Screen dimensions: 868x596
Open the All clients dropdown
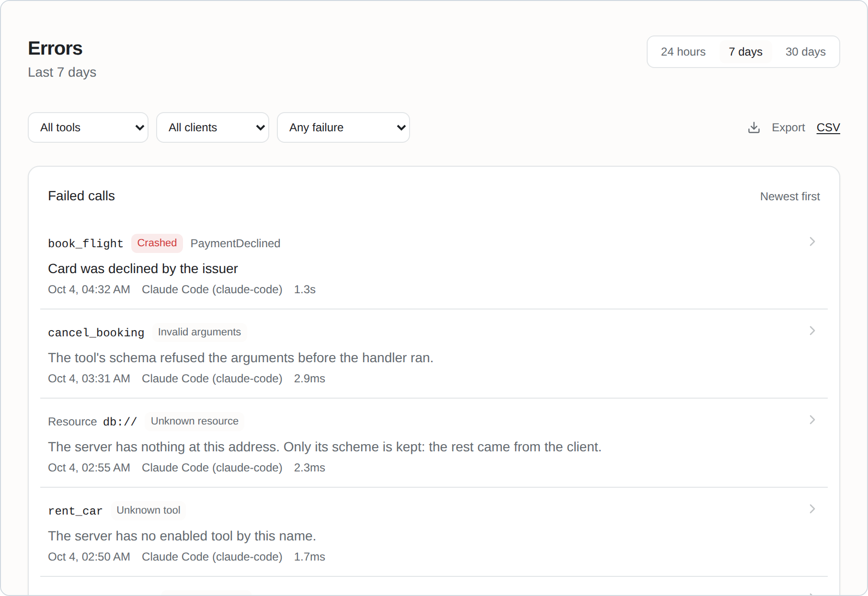click(x=213, y=127)
